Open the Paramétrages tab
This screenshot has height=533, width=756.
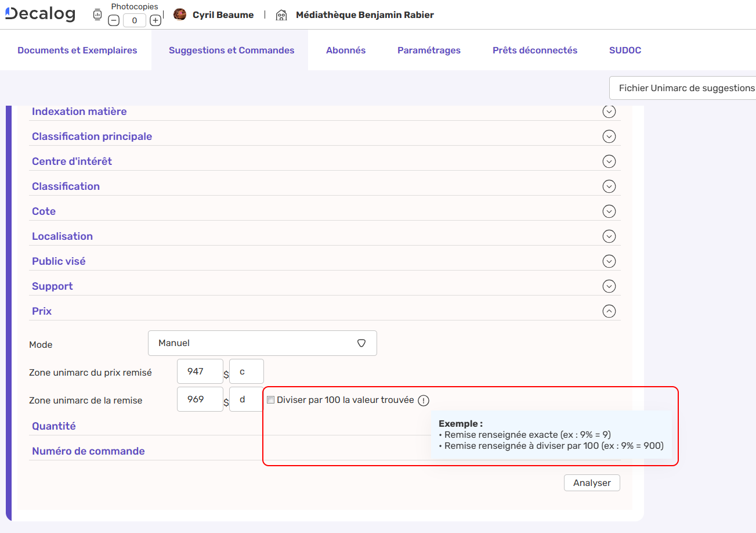(x=429, y=51)
